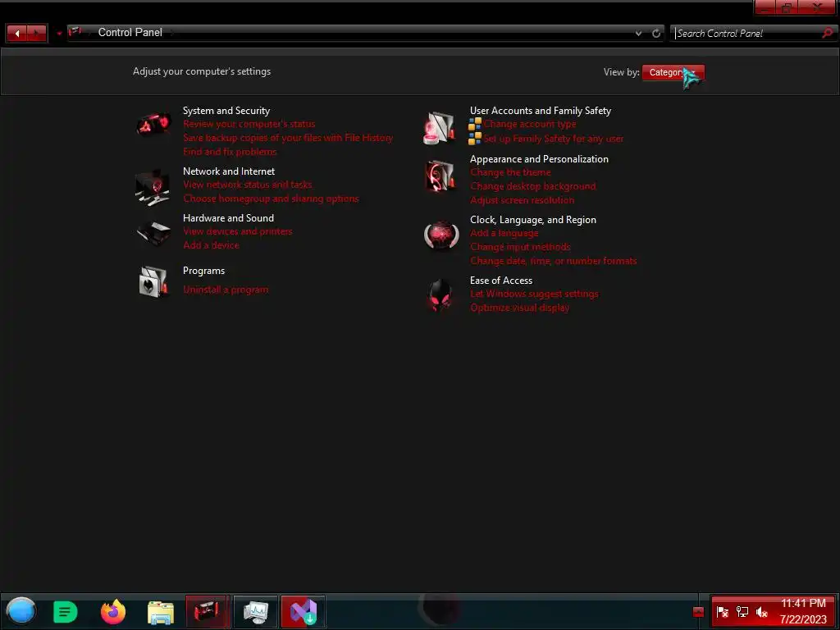Open the Hardware and Sound heading
This screenshot has width=840, height=630.
pos(228,218)
